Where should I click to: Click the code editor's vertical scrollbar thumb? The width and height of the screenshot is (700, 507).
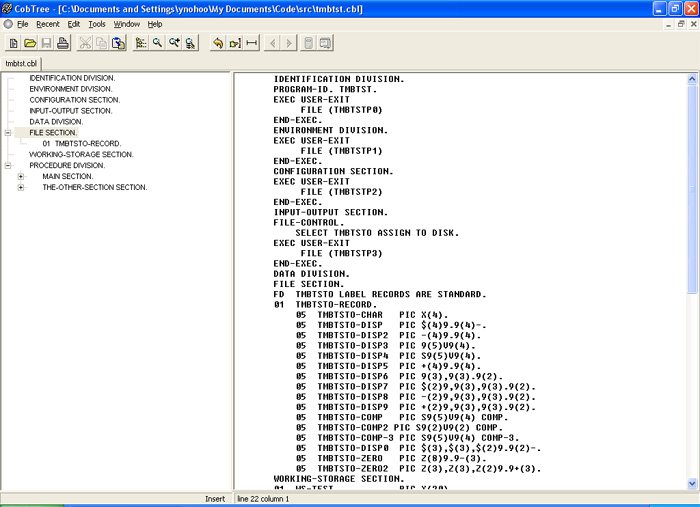(692, 190)
